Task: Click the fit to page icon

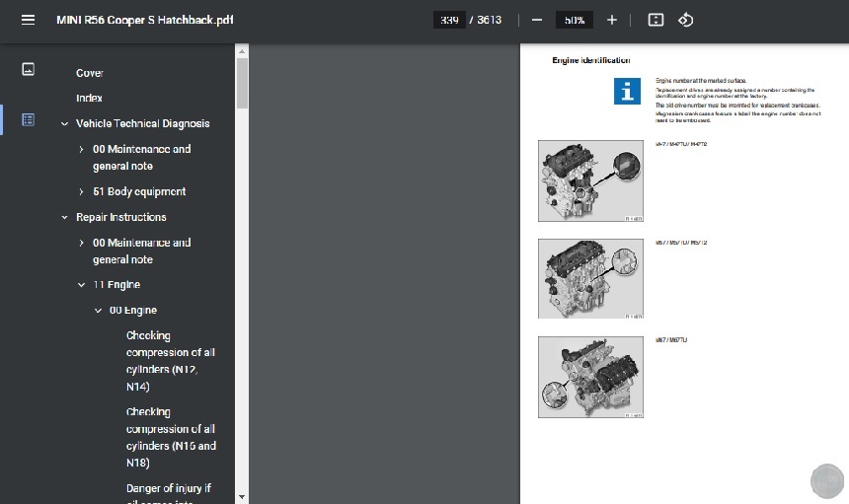Action: tap(656, 20)
